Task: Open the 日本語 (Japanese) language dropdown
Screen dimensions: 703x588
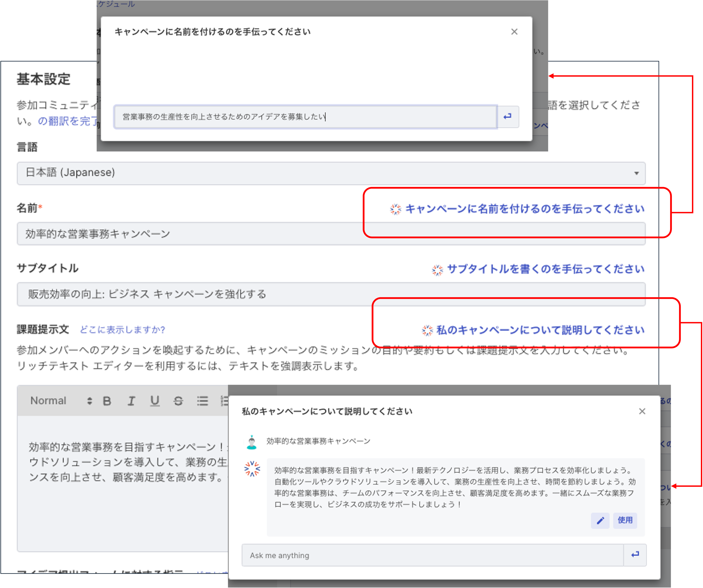Action: [x=331, y=173]
